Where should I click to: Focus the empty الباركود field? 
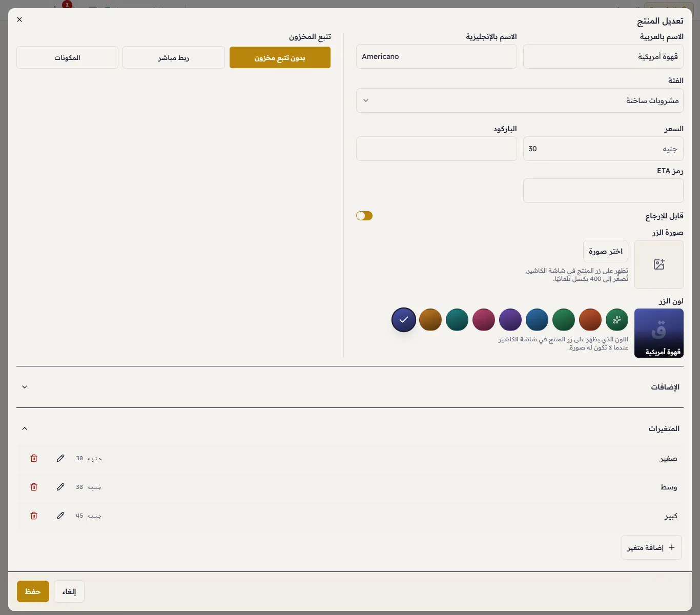click(437, 149)
